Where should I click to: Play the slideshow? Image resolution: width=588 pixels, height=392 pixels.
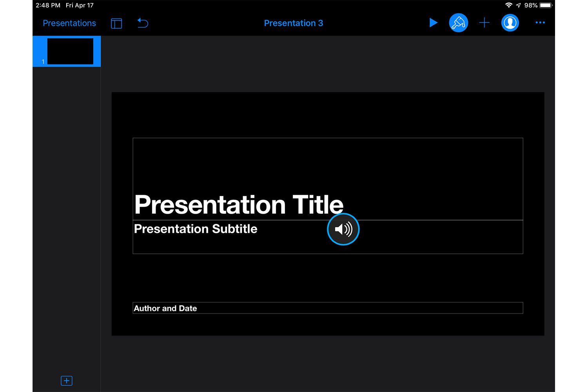pos(433,23)
